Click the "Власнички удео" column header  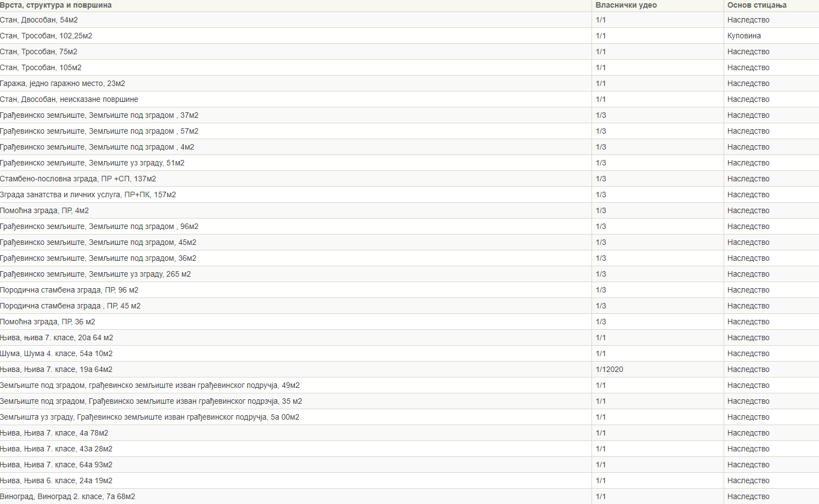[x=626, y=5]
